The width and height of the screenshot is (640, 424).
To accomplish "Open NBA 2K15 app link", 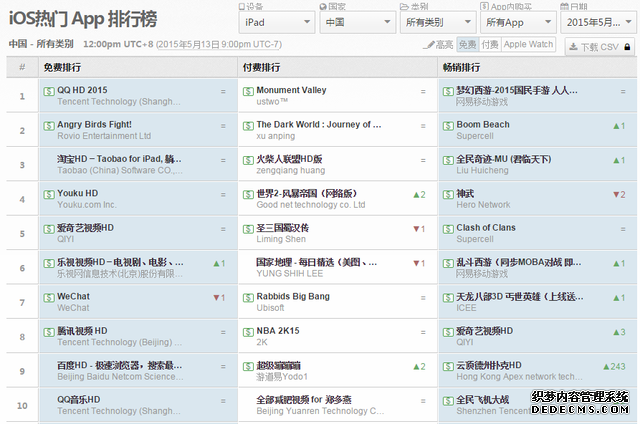I will pyautogui.click(x=278, y=331).
